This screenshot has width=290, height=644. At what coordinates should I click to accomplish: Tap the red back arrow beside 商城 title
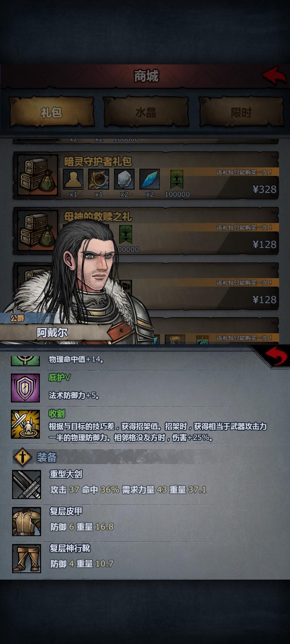[275, 75]
